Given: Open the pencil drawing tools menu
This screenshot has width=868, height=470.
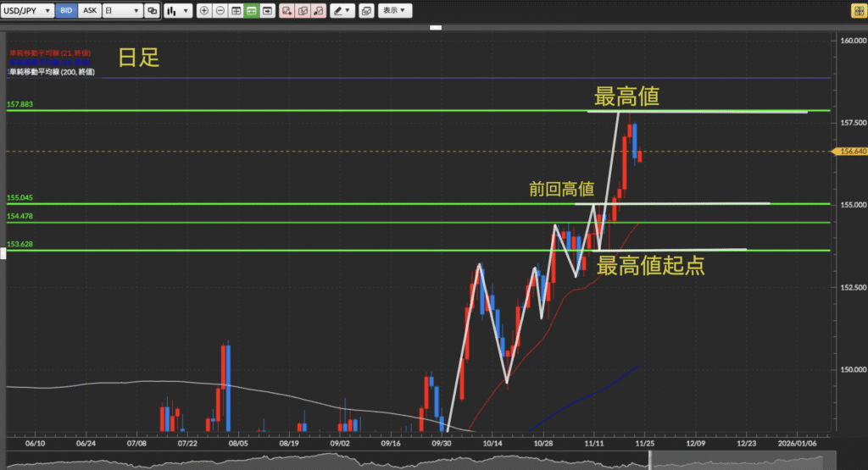Looking at the screenshot, I should (342, 11).
